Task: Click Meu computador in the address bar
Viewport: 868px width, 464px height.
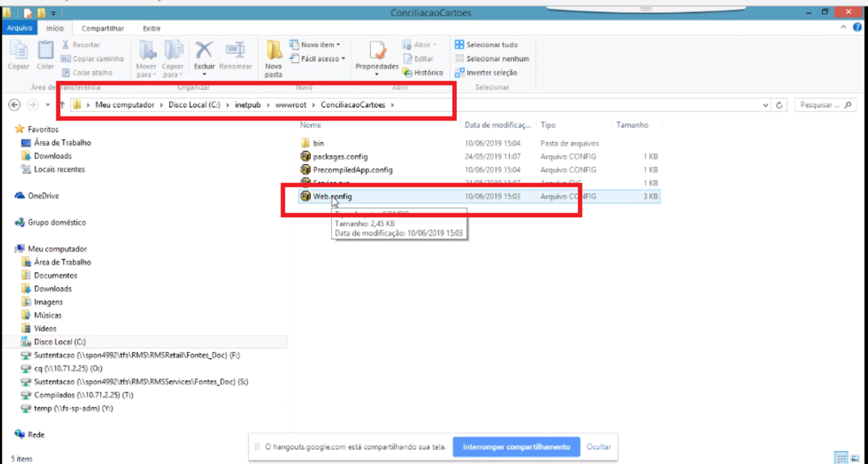Action: [124, 105]
